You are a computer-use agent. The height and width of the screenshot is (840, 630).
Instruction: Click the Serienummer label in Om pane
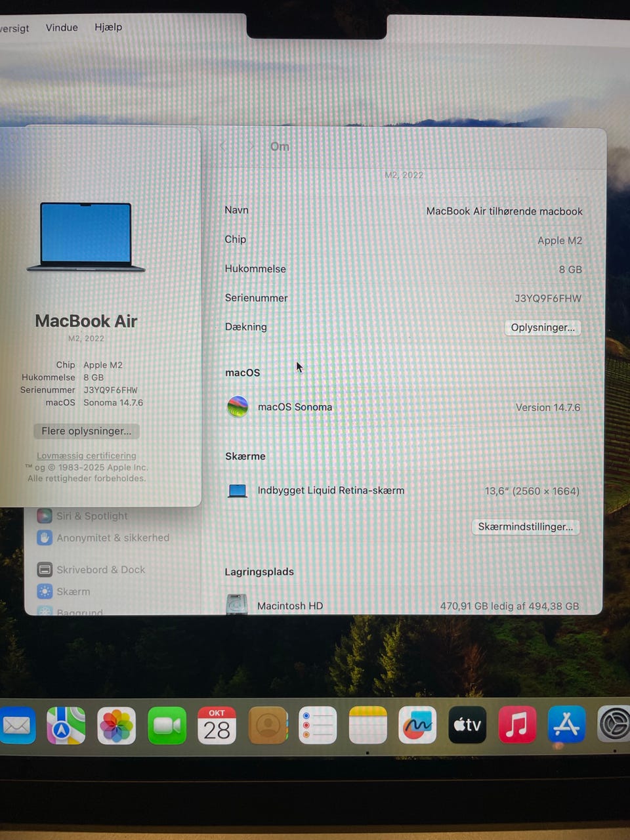point(256,298)
